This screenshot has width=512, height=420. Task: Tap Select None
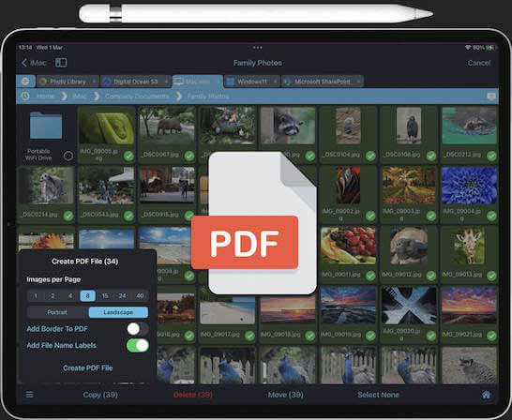[x=378, y=395]
